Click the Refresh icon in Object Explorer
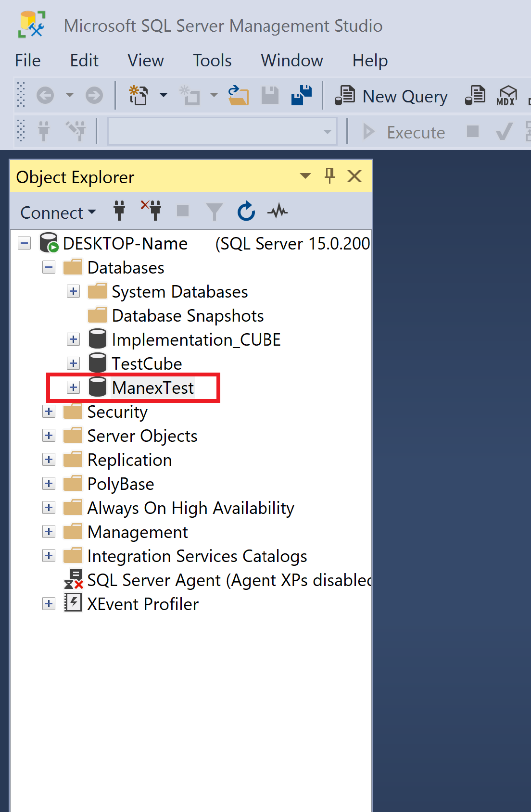Image resolution: width=531 pixels, height=812 pixels. 246,211
